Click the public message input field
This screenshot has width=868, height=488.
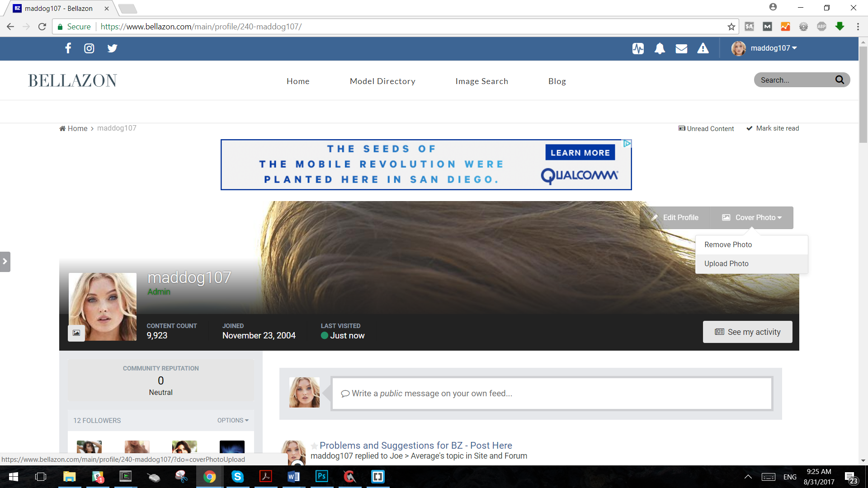click(552, 394)
